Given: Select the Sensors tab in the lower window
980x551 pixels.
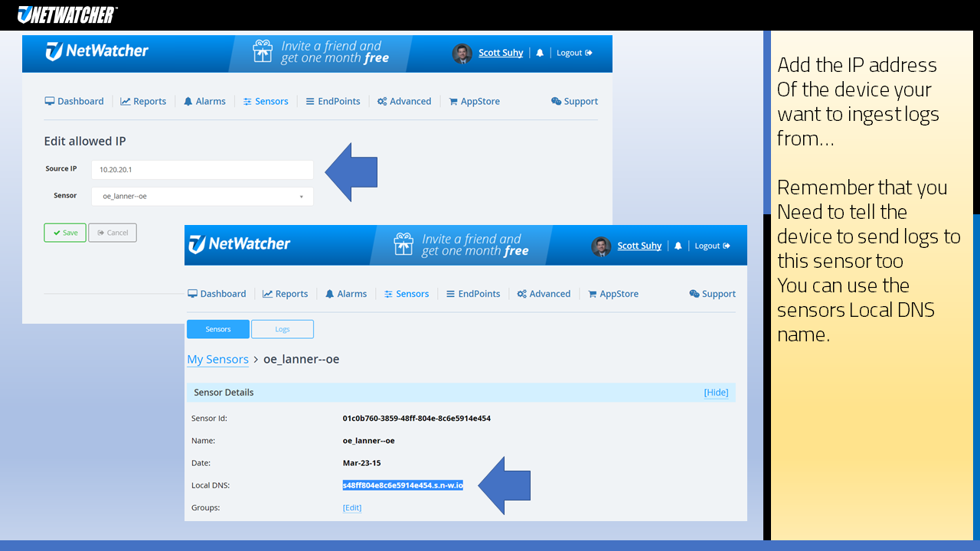Looking at the screenshot, I should point(217,328).
